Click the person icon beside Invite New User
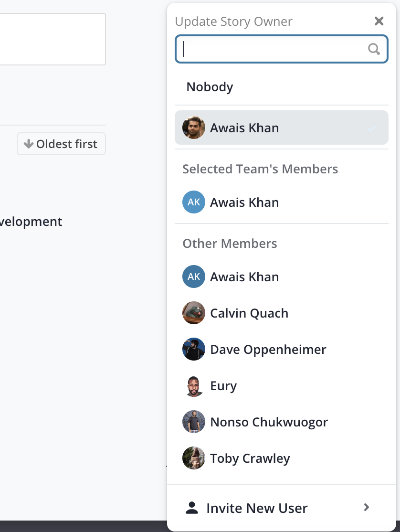 click(192, 508)
